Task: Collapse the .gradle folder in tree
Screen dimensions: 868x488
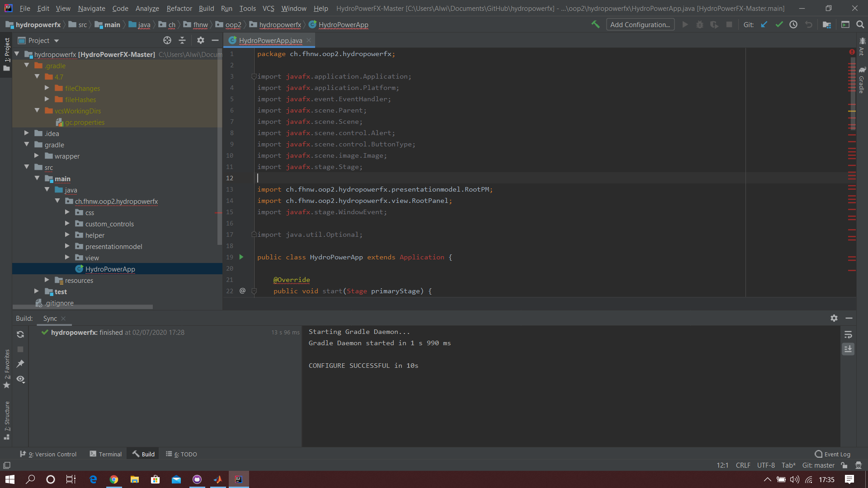Action: (x=27, y=66)
